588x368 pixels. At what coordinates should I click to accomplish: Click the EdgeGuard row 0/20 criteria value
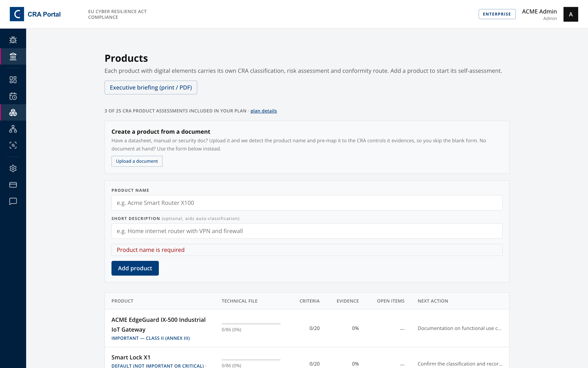point(314,328)
